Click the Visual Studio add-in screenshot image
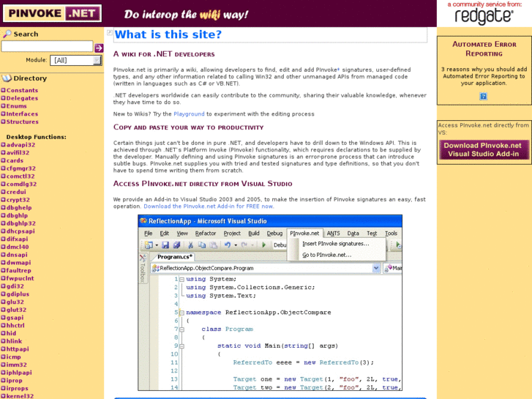The image size is (532, 399). coord(270,302)
